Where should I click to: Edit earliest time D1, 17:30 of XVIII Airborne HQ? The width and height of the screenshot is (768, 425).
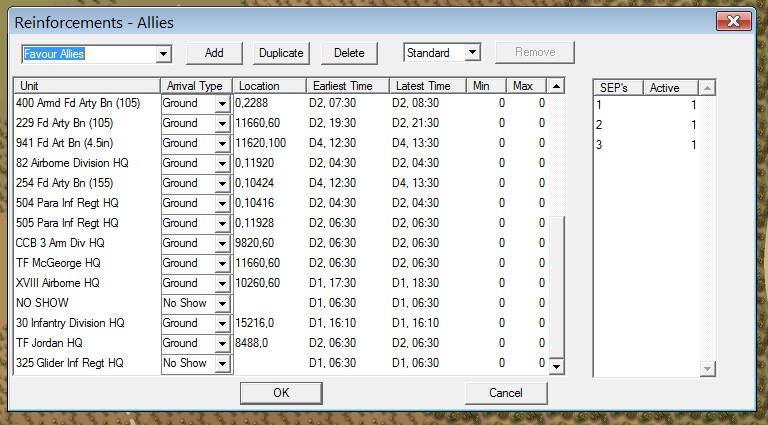tap(333, 283)
